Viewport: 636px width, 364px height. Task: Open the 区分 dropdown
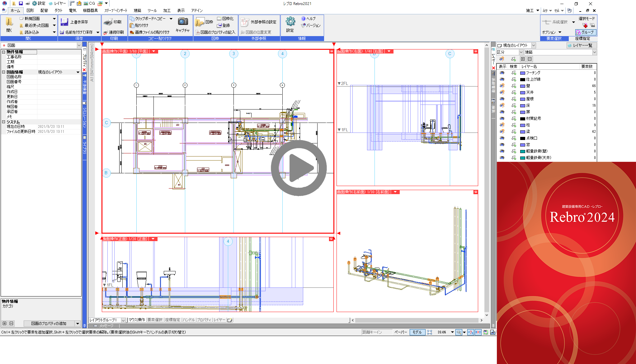click(521, 52)
